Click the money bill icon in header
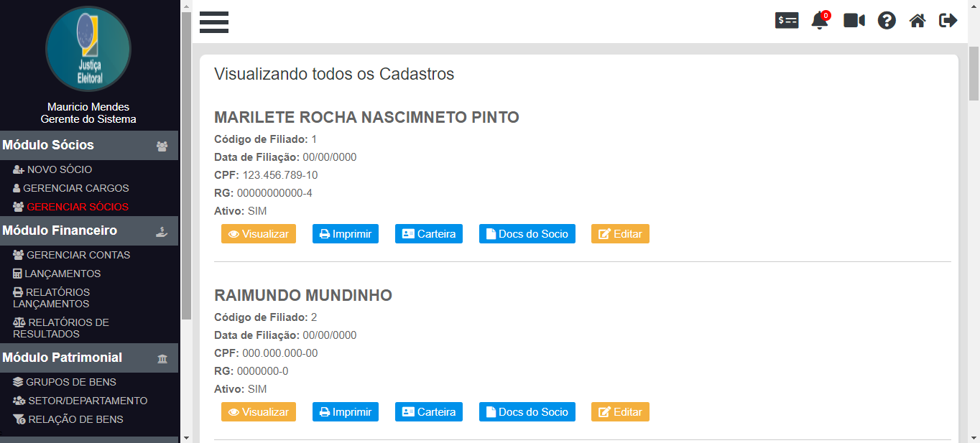Image resolution: width=980 pixels, height=443 pixels. [787, 21]
